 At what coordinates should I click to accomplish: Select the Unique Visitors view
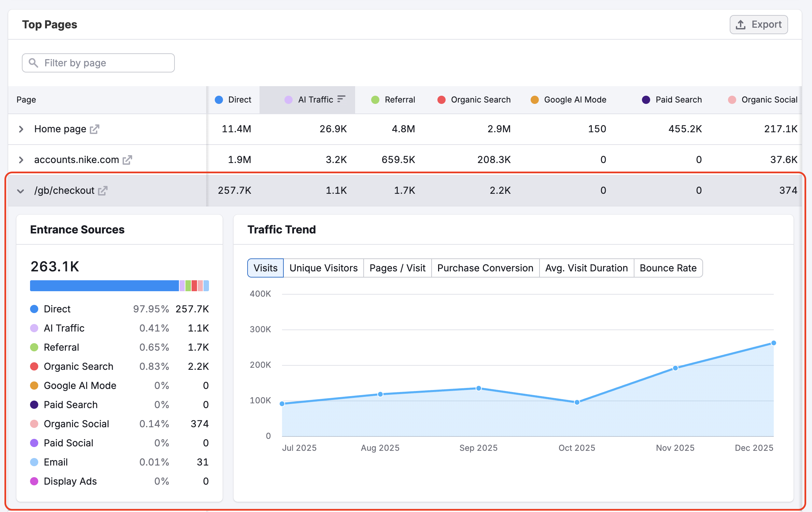click(323, 268)
